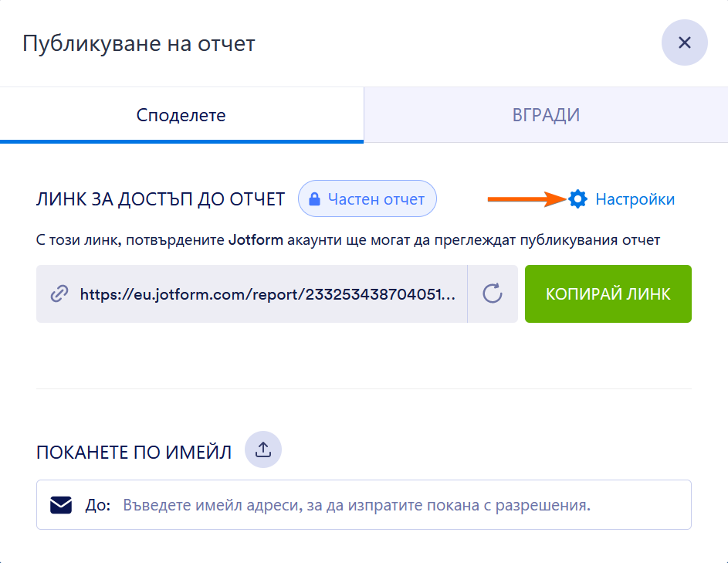Click the lock icon in the badge
Screen dimensions: 728x563
[314, 199]
